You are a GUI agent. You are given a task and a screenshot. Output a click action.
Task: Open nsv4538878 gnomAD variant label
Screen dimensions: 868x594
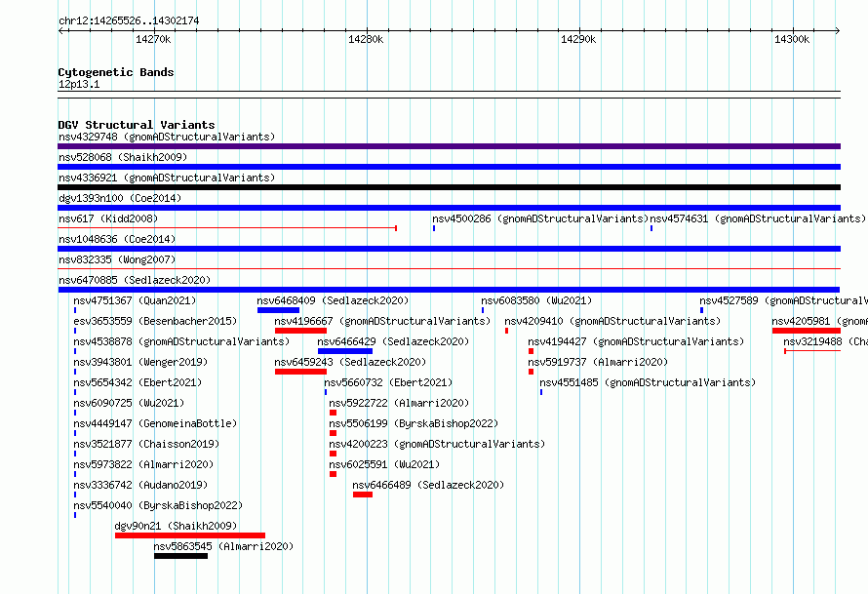181,341
